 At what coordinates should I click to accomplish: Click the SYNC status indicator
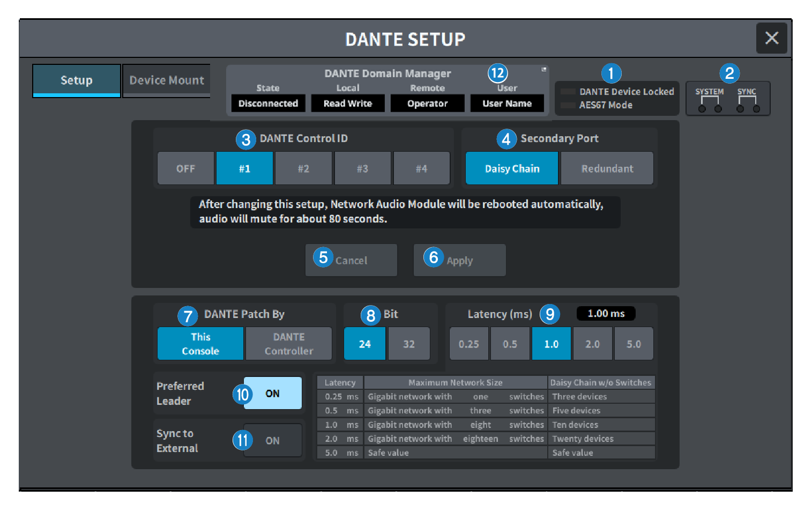(x=747, y=100)
